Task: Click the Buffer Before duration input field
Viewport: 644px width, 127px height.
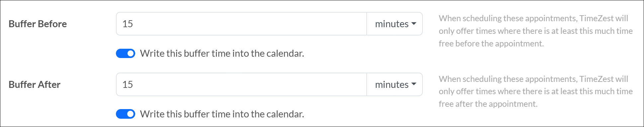Action: pyautogui.click(x=241, y=24)
